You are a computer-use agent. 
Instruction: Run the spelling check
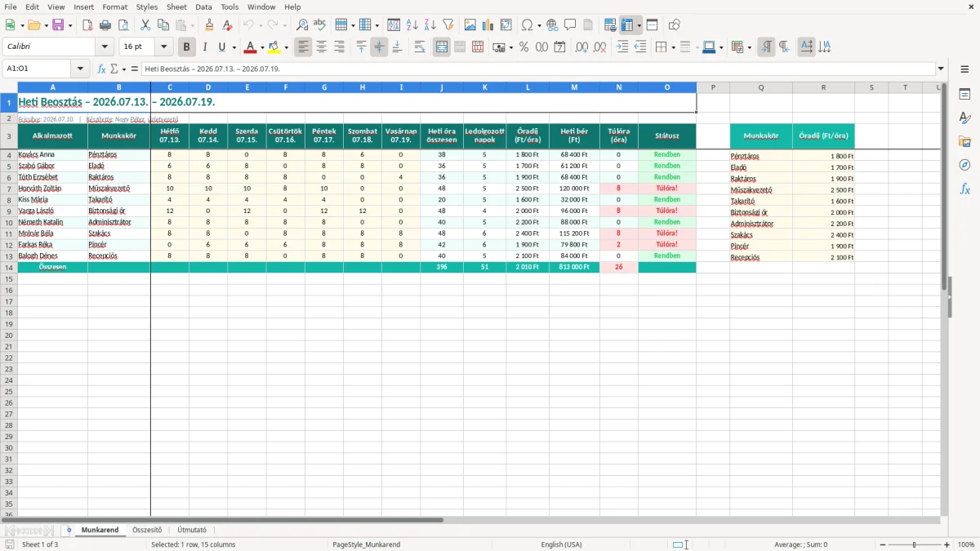tap(319, 25)
